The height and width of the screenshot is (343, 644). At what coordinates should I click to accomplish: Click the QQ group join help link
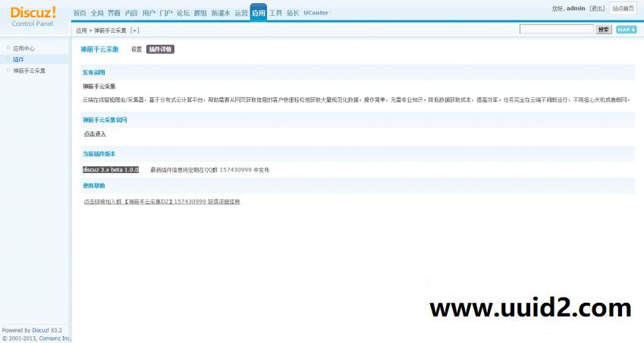click(161, 202)
